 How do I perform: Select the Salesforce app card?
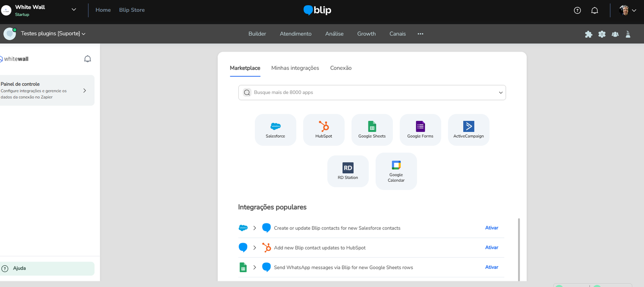pyautogui.click(x=275, y=130)
